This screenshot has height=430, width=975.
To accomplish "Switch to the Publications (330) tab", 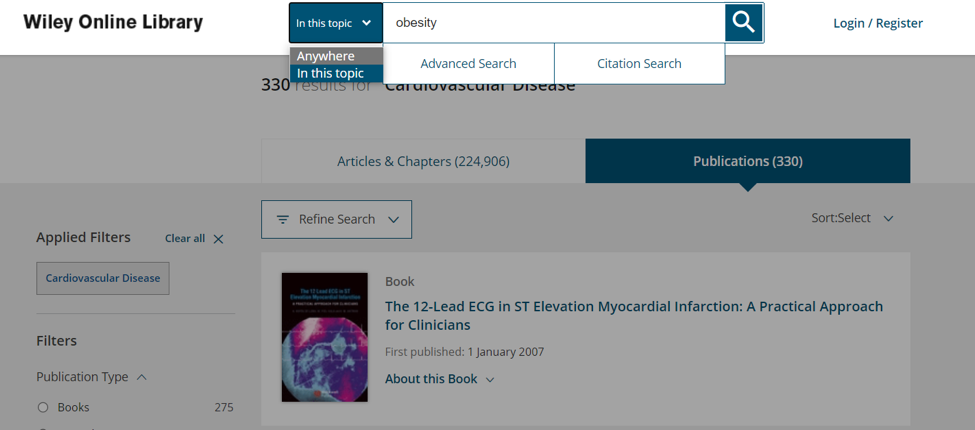I will tap(747, 161).
